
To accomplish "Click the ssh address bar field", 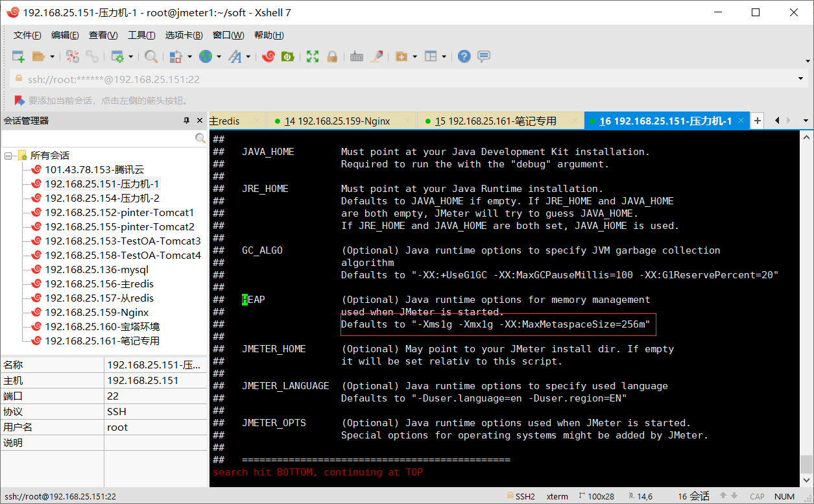I will coord(402,79).
